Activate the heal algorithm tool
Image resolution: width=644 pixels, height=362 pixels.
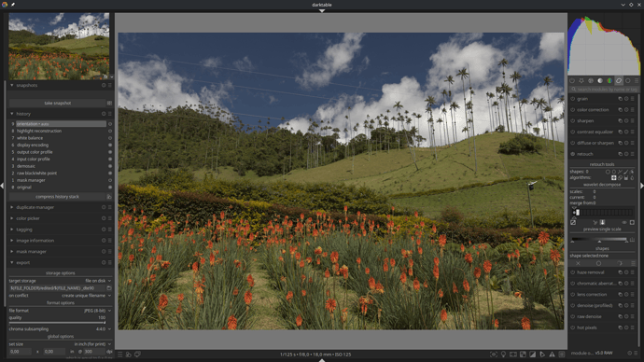pyautogui.click(x=613, y=177)
